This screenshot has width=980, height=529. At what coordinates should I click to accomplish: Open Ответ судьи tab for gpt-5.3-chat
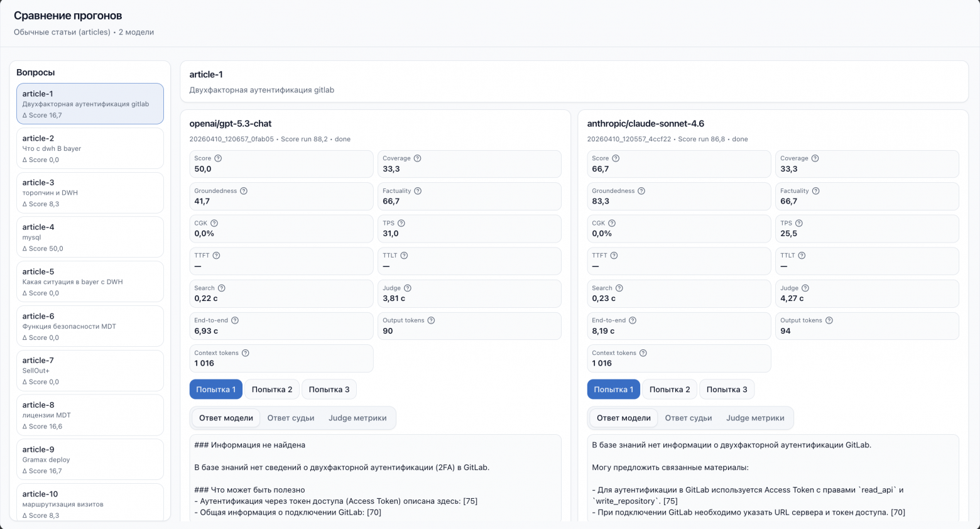click(291, 418)
